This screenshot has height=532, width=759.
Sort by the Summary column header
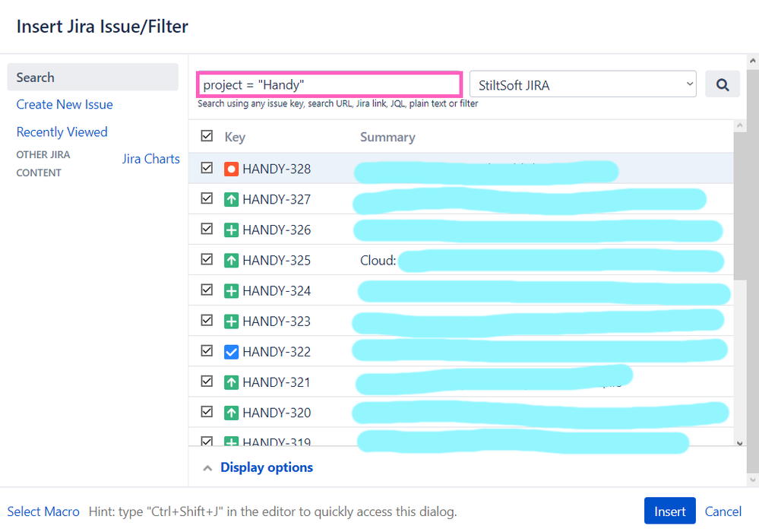pos(387,138)
